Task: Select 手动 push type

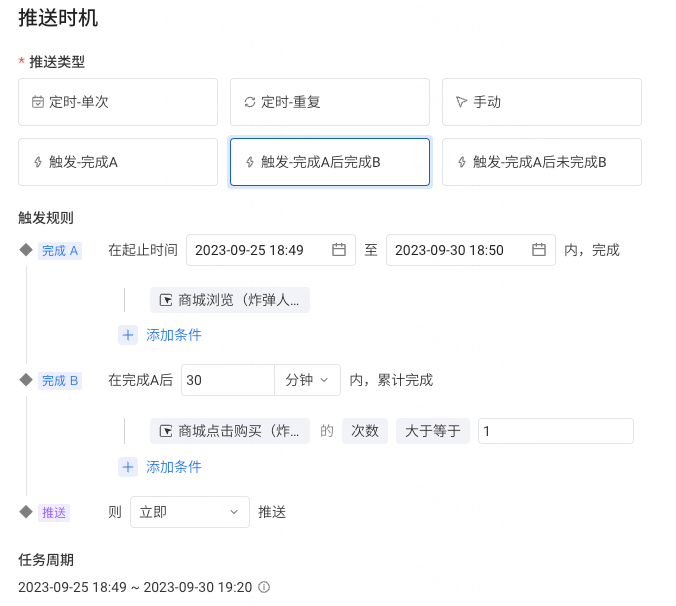Action: 542,102
